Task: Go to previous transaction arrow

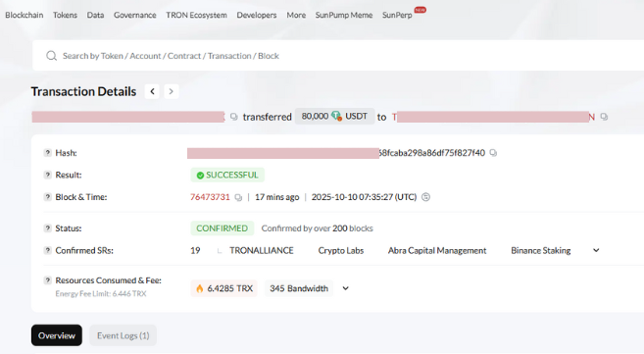Action: click(152, 91)
